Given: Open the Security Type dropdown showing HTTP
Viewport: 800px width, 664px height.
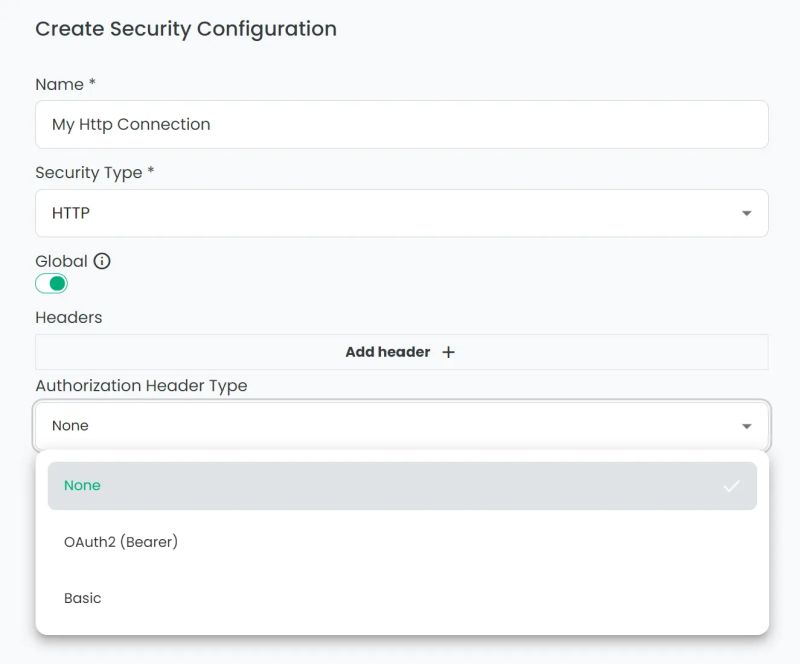Looking at the screenshot, I should (400, 213).
